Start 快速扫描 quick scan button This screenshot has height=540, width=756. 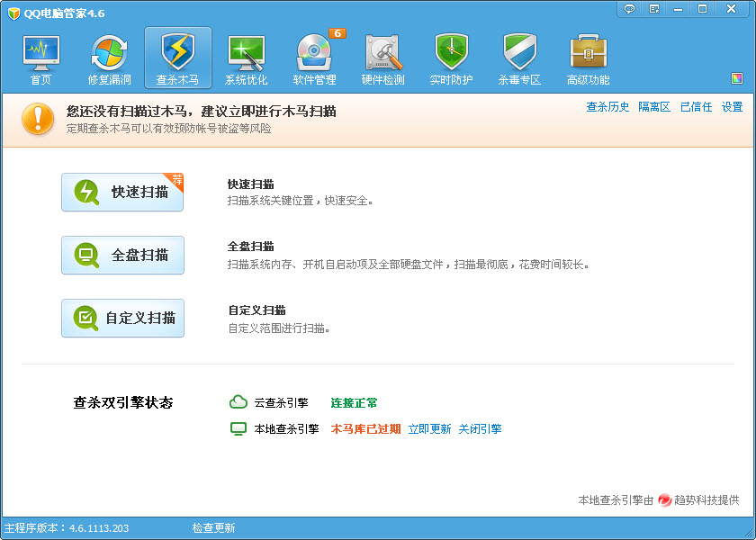click(122, 192)
